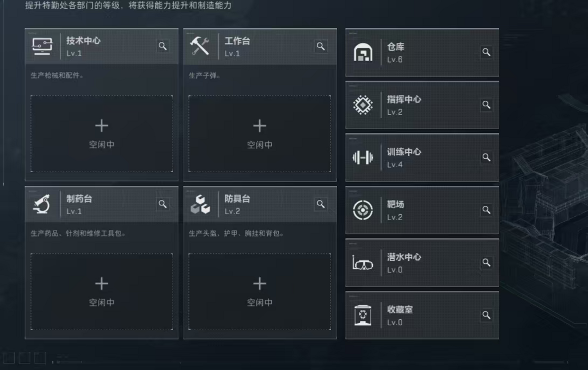Open magnifier for 仓库 Lv.6
The width and height of the screenshot is (588, 370).
[486, 52]
